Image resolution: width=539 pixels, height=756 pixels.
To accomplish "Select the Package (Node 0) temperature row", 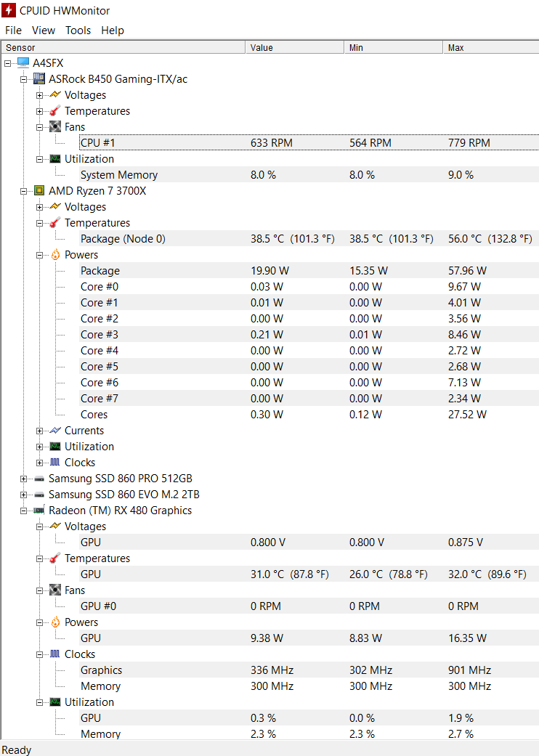I will 309,239.
